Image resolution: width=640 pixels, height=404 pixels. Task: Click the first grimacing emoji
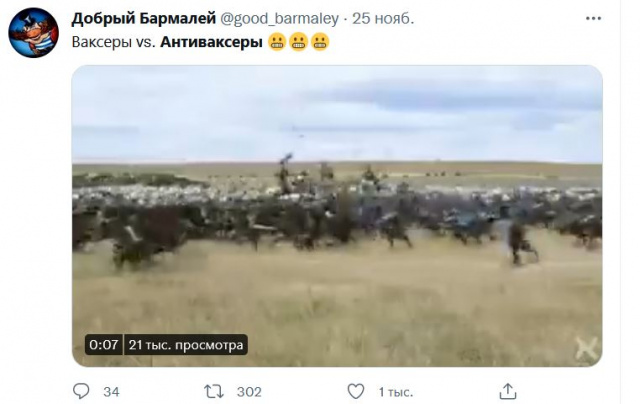277,42
